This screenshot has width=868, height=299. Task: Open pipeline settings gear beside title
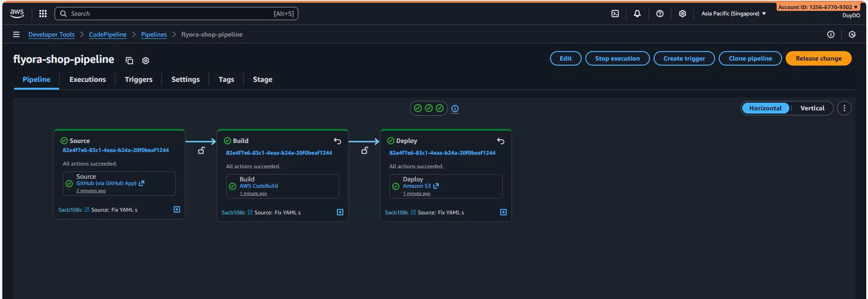[146, 61]
